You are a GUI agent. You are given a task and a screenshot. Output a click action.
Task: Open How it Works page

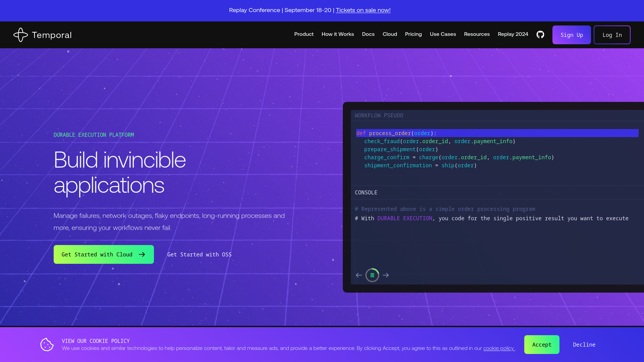tap(338, 34)
